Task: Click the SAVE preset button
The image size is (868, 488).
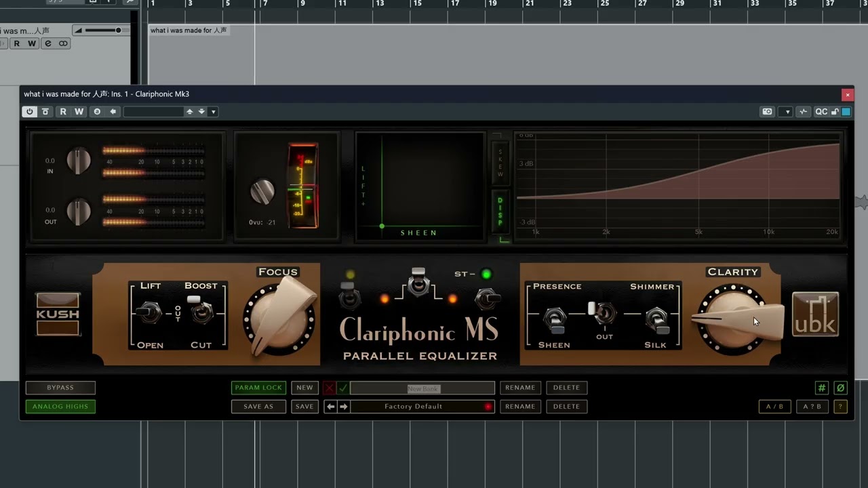Action: pyautogui.click(x=305, y=407)
